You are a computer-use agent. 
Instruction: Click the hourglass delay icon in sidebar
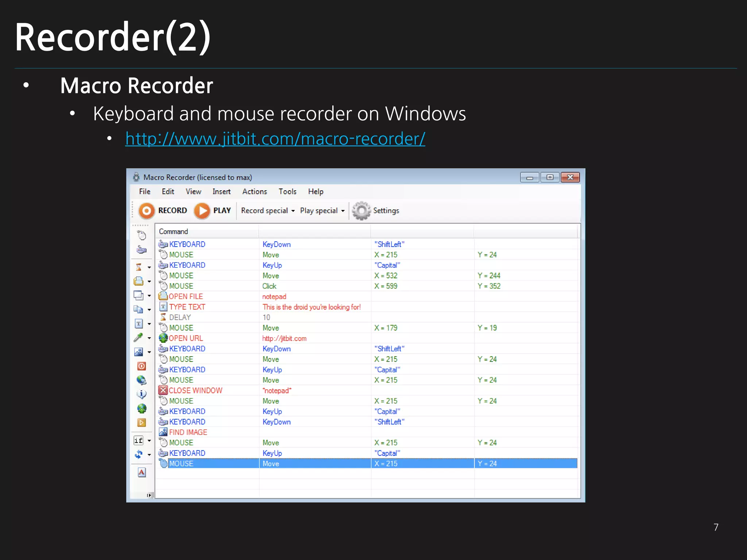tap(139, 267)
